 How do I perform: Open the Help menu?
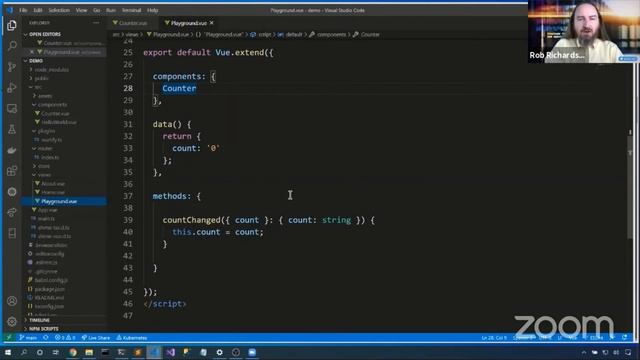click(x=152, y=10)
